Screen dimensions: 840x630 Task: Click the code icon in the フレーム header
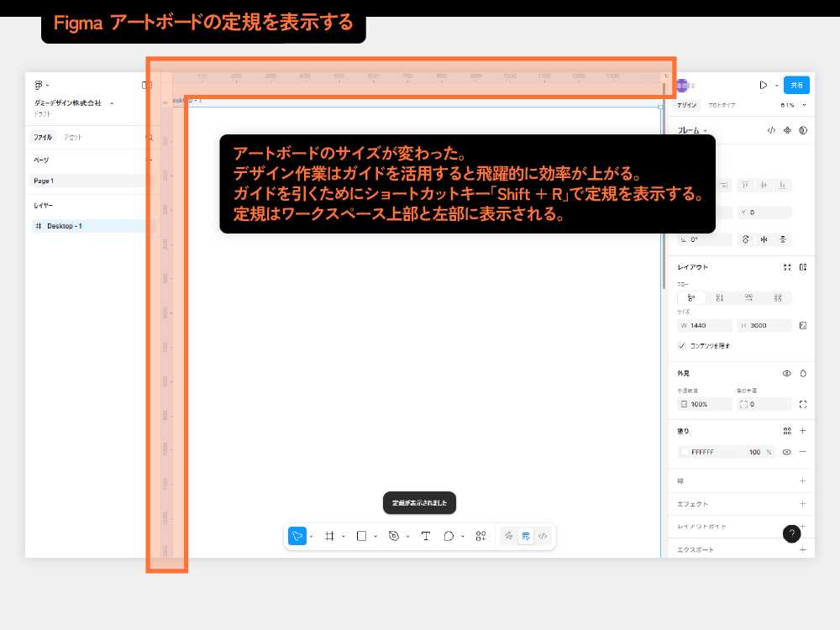tap(771, 130)
